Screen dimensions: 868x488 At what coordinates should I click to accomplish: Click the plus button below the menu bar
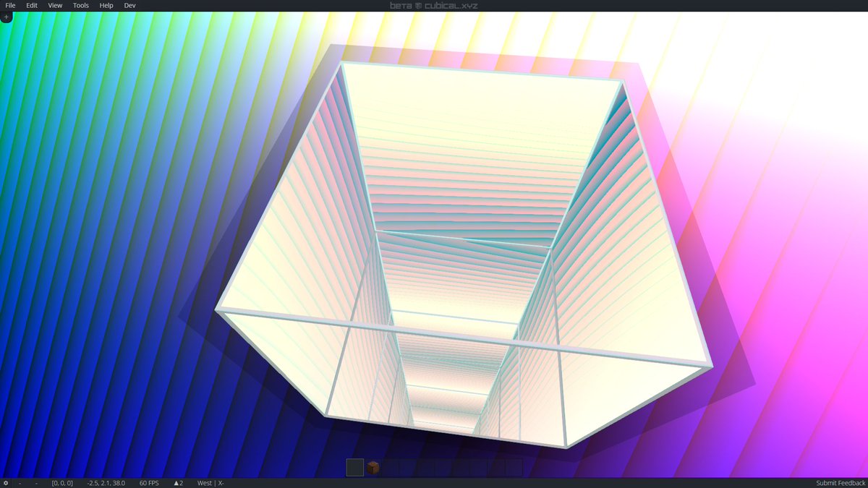pos(6,16)
